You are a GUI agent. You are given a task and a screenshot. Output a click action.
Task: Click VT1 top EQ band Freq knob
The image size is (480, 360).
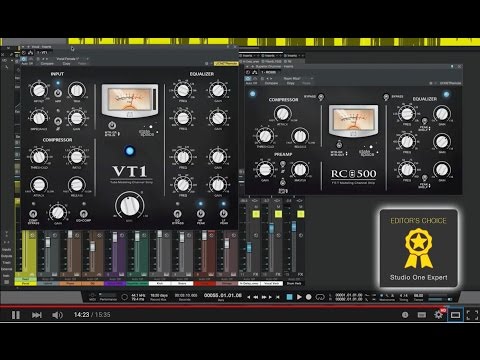click(x=183, y=90)
